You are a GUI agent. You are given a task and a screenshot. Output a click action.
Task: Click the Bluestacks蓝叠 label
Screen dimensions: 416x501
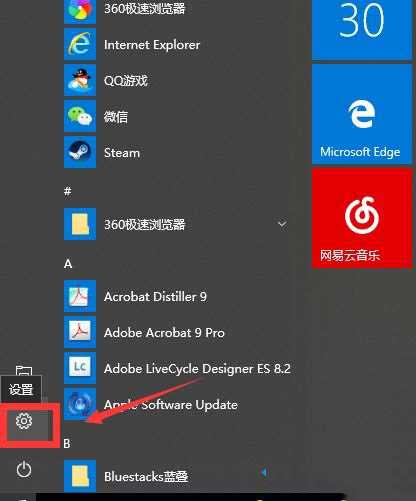(x=146, y=477)
